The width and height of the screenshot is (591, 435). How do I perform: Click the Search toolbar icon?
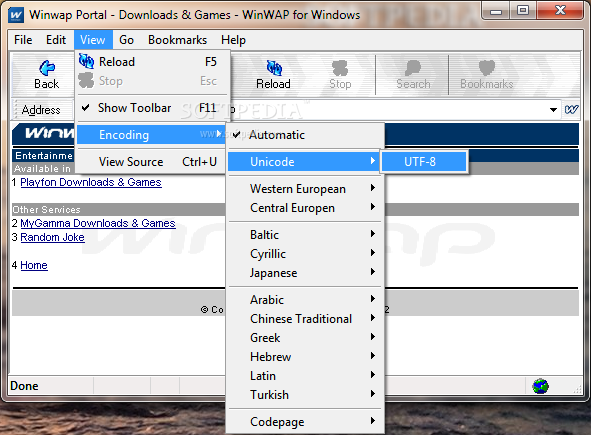click(413, 68)
